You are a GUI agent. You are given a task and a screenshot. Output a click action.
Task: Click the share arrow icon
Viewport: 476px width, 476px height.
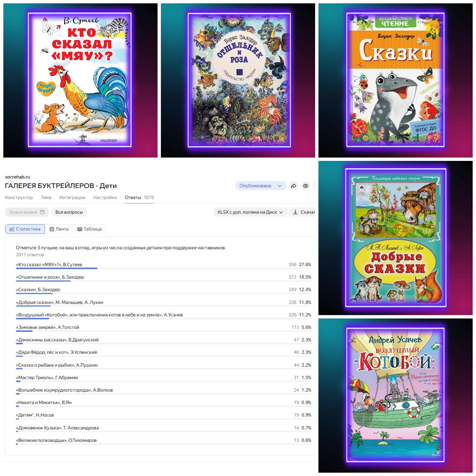click(293, 186)
